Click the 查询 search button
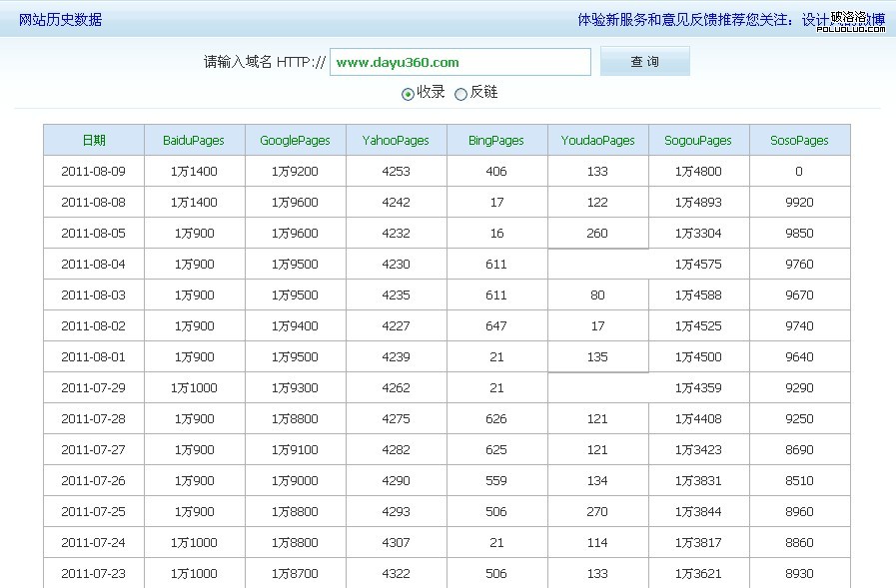 pos(644,61)
